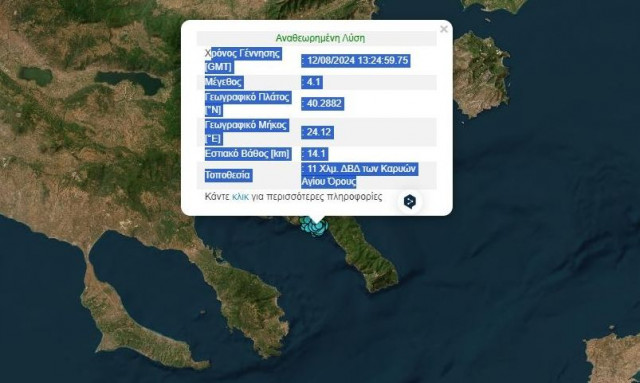
Task: Click the dark hexagon arrow icon in popup
Action: (410, 202)
